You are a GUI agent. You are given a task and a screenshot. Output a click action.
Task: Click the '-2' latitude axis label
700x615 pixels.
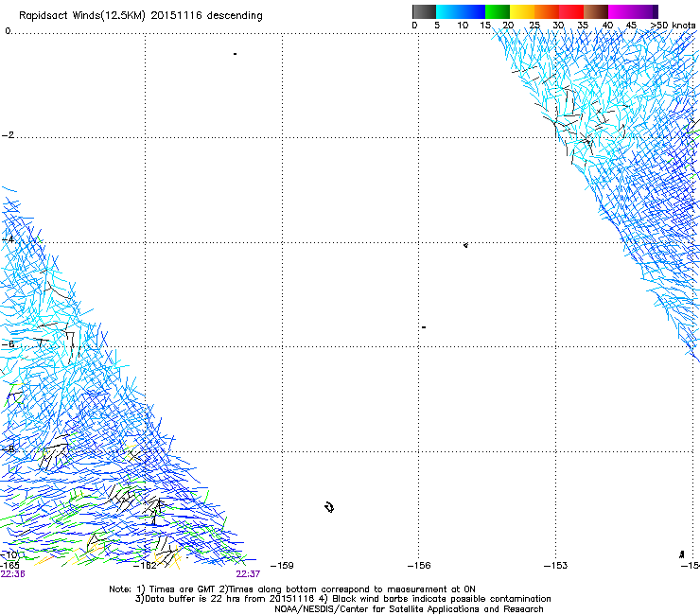pyautogui.click(x=8, y=135)
